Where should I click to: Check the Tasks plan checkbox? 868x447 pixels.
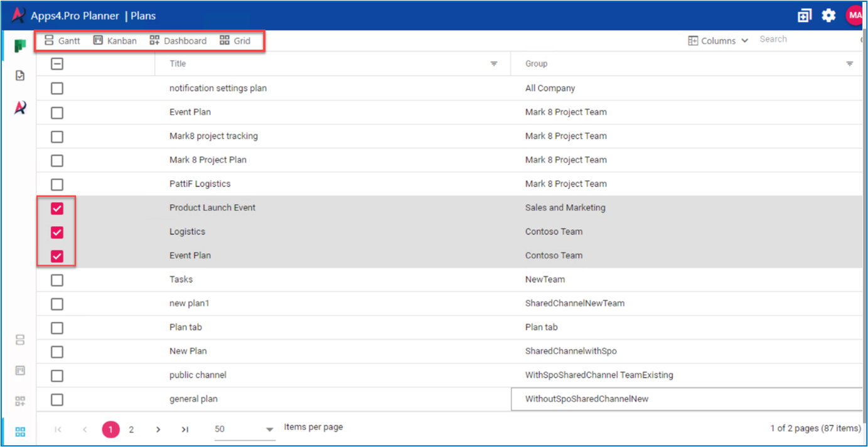pos(56,280)
